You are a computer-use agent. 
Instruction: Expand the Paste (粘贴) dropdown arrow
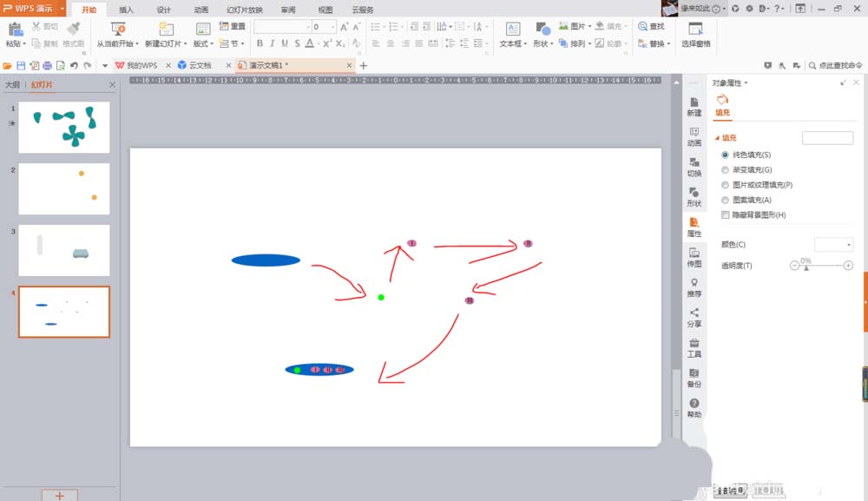pos(24,43)
